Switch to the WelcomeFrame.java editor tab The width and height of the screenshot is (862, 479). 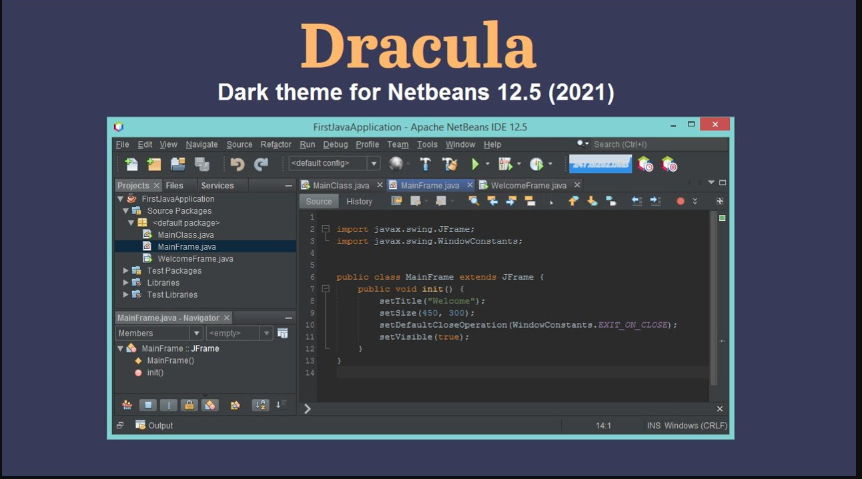(528, 186)
